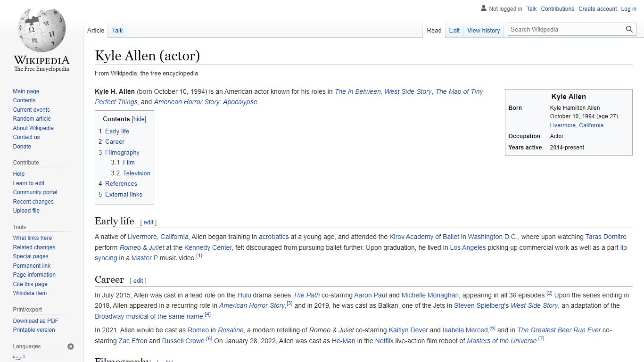Open the Michelle Monaghan link
Viewport: 644px width, 362px height.
pyautogui.click(x=430, y=296)
